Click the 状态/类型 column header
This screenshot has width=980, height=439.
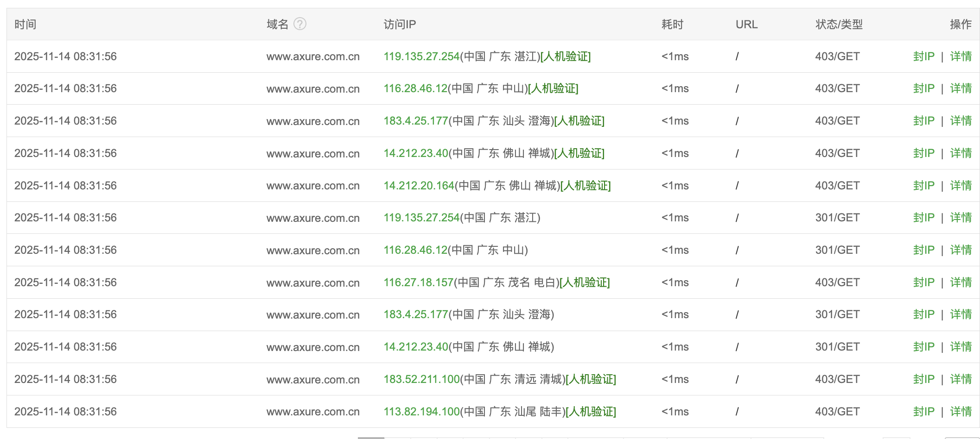pyautogui.click(x=839, y=24)
